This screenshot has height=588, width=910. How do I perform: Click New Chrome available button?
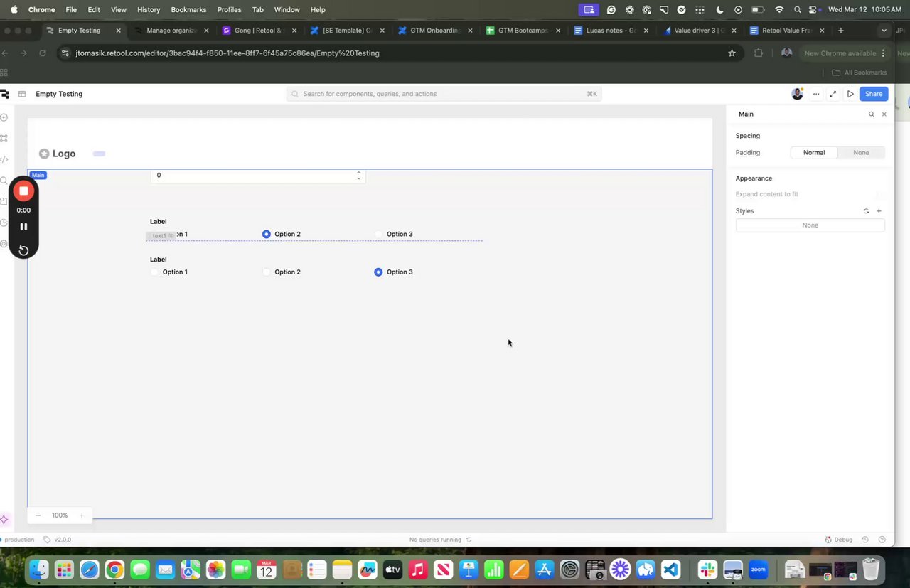(x=845, y=53)
